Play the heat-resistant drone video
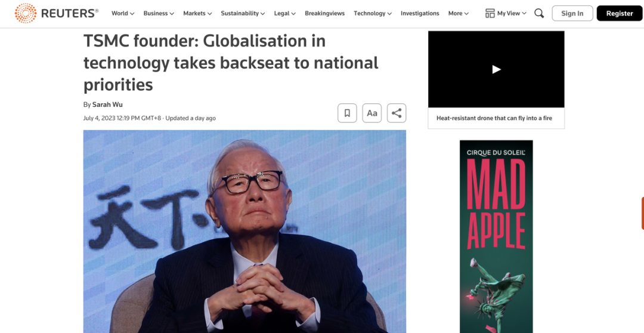644x333 pixels. 496,69
